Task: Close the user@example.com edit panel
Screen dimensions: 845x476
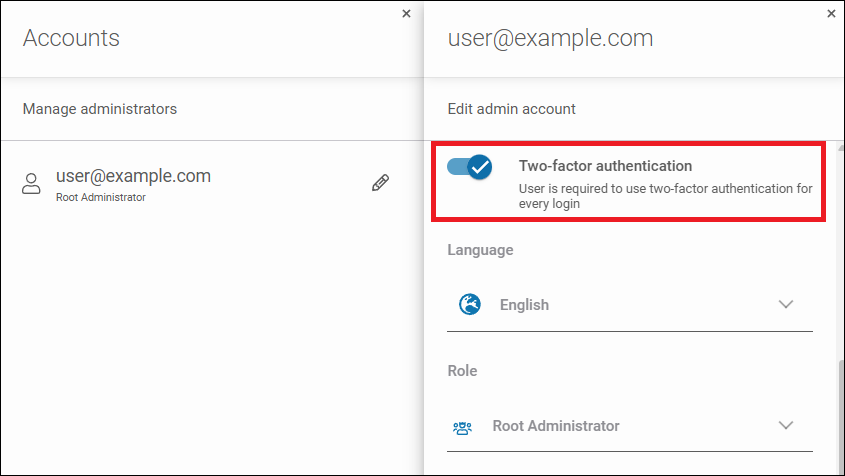Action: [x=830, y=14]
